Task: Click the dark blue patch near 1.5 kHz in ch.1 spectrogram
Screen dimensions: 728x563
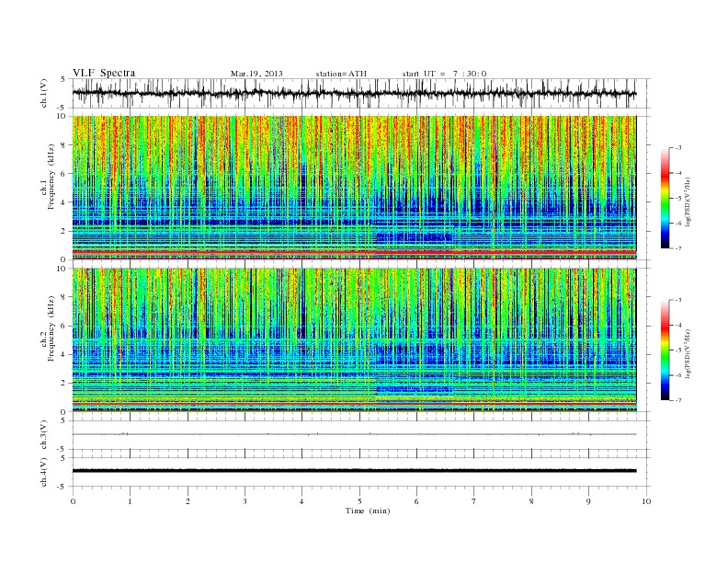Action: [414, 237]
